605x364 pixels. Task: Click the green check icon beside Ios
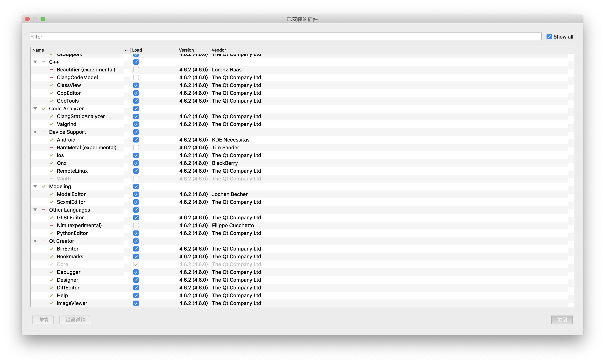51,156
